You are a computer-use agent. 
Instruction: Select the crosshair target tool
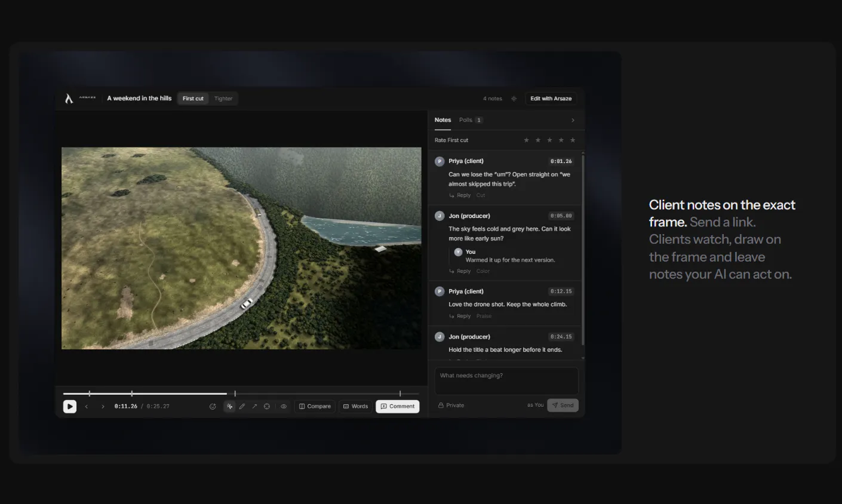pyautogui.click(x=267, y=406)
